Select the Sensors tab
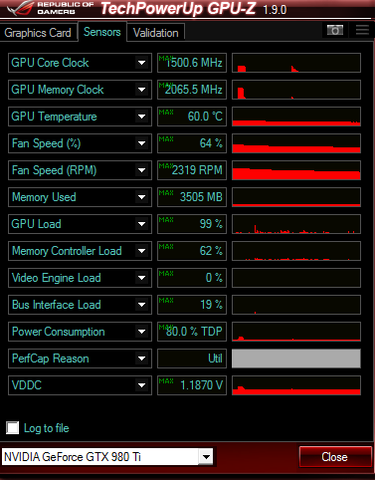This screenshot has height=480, width=375. tap(102, 32)
